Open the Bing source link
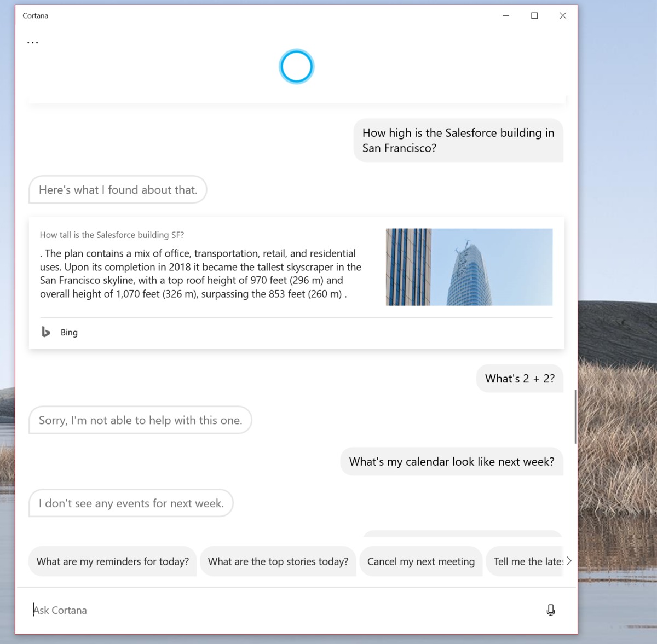Screen dimensions: 657x644 (69, 332)
